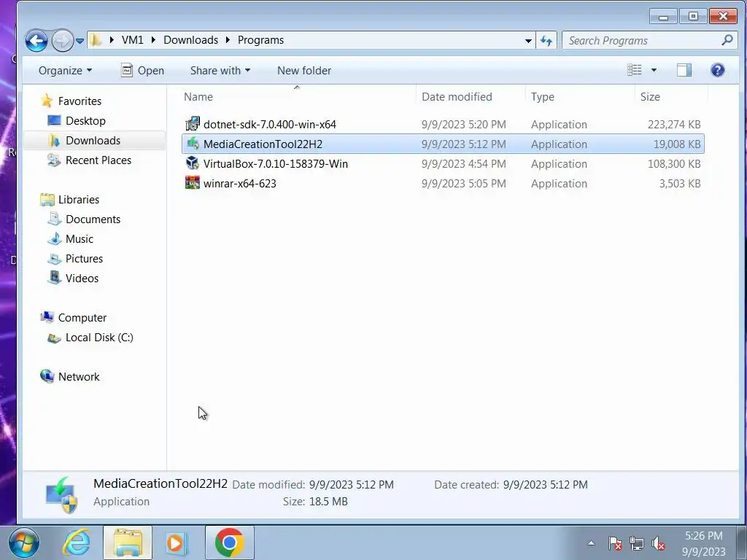
Task: Click the muted volume tray icon
Action: 658,543
